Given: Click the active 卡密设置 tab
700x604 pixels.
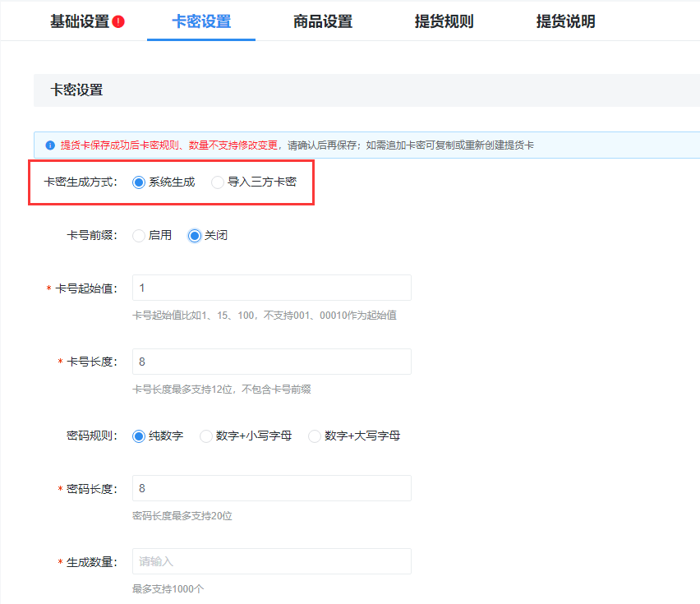Looking at the screenshot, I should point(200,21).
